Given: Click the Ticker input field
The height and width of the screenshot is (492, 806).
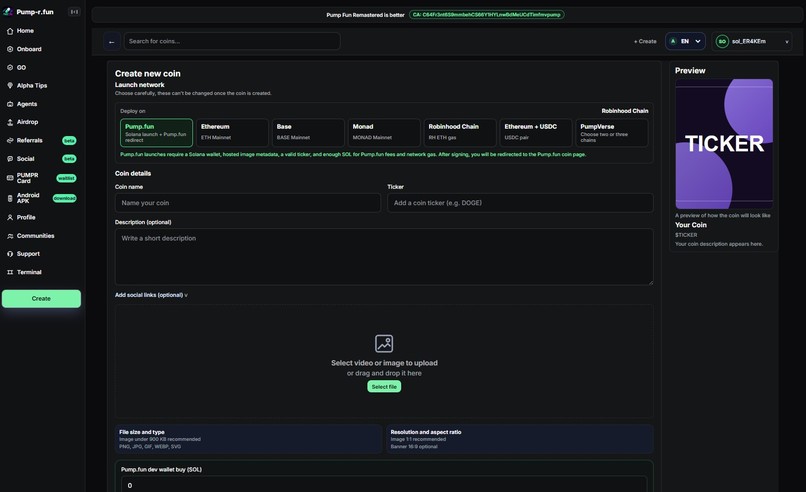Looking at the screenshot, I should [520, 203].
